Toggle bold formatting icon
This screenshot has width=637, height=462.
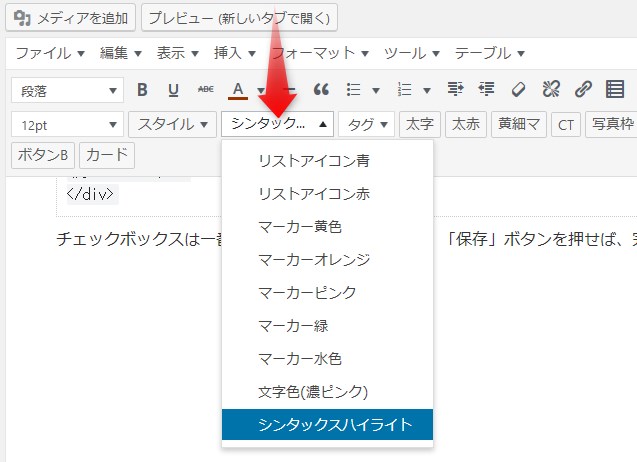click(143, 90)
